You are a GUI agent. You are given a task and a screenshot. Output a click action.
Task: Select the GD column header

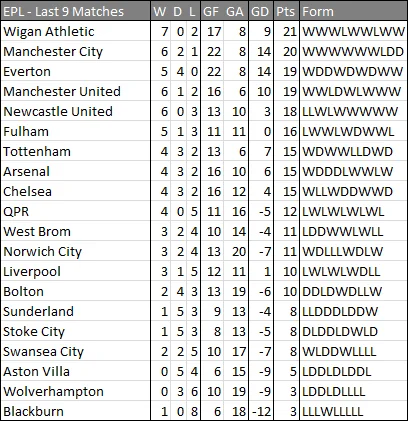(261, 12)
